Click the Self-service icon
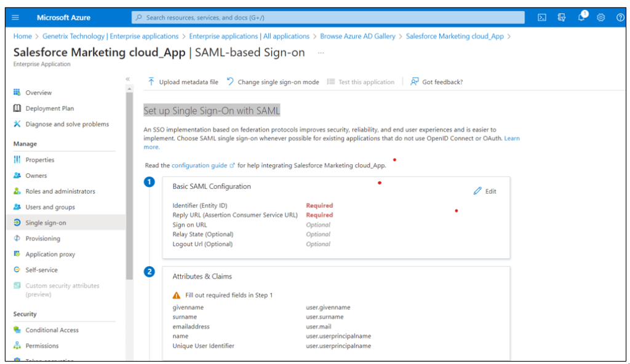 pos(17,269)
